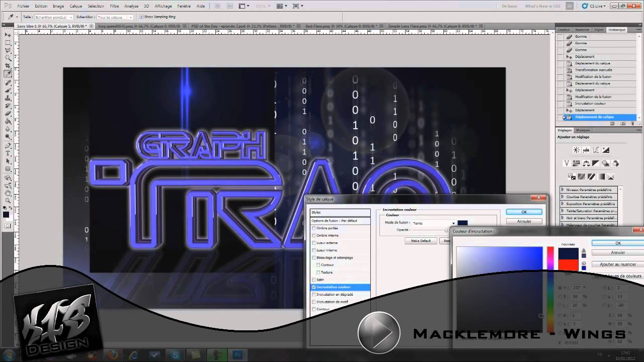This screenshot has height=362, width=644.
Task: Expand Niveaux Paramètres prédéfinis
Action: click(x=562, y=190)
